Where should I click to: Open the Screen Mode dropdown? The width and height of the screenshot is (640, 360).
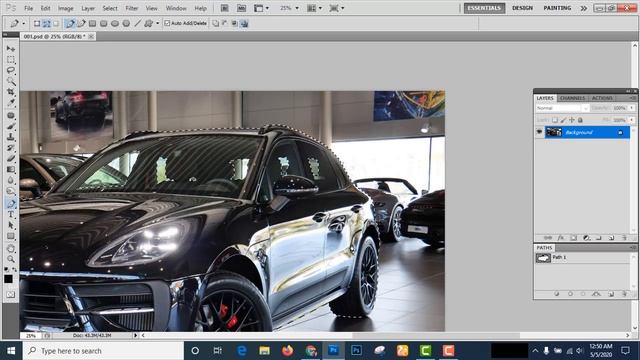coord(342,8)
